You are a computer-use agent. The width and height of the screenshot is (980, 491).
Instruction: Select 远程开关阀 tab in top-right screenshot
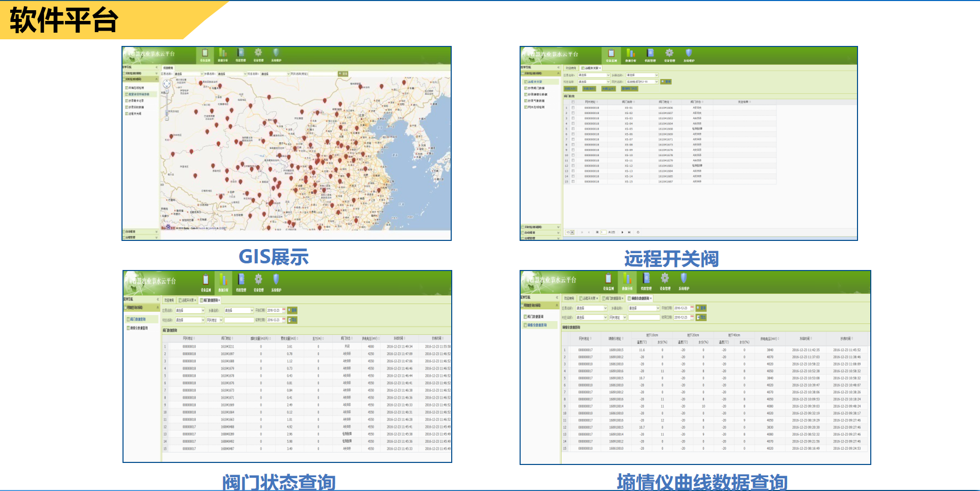(x=591, y=68)
